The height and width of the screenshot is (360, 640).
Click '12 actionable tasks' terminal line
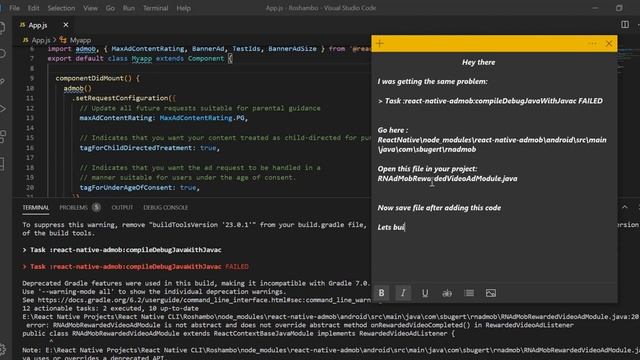point(111,309)
